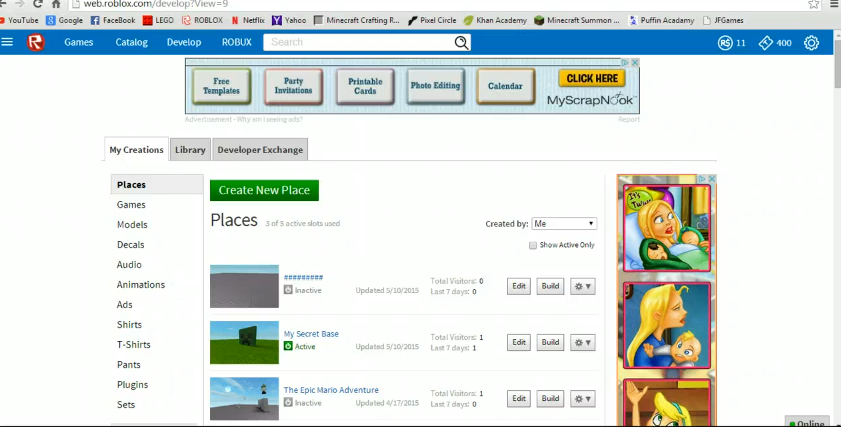Open the settings gear icon
The height and width of the screenshot is (427, 841).
click(811, 43)
